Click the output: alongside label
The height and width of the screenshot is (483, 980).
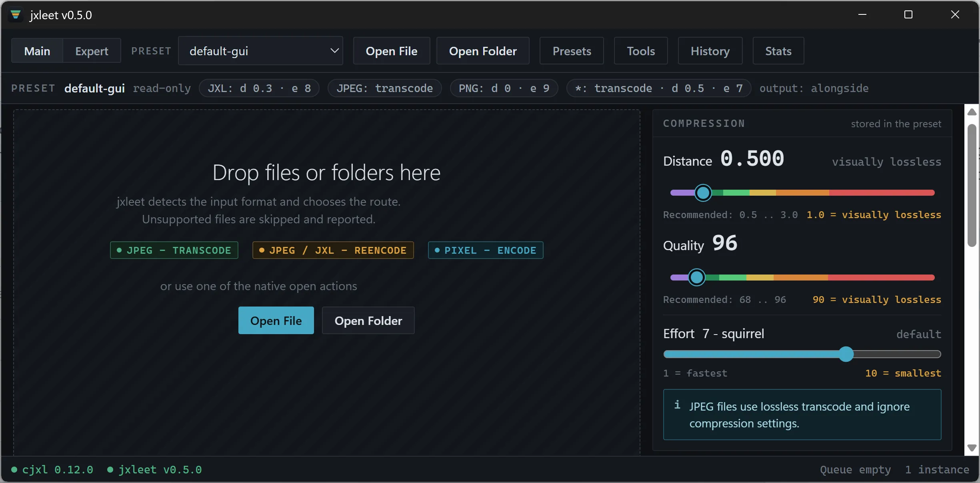pyautogui.click(x=814, y=88)
